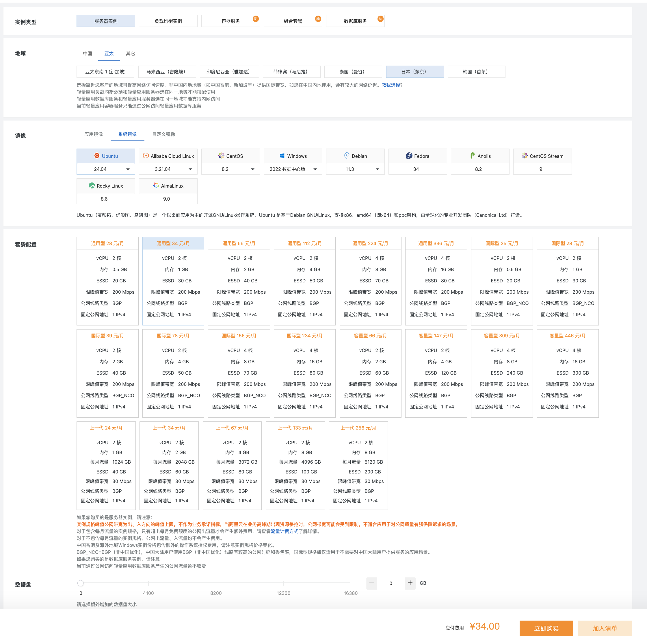The image size is (647, 644).
Task: Select 数据库服务 instance type
Action: coord(355,21)
